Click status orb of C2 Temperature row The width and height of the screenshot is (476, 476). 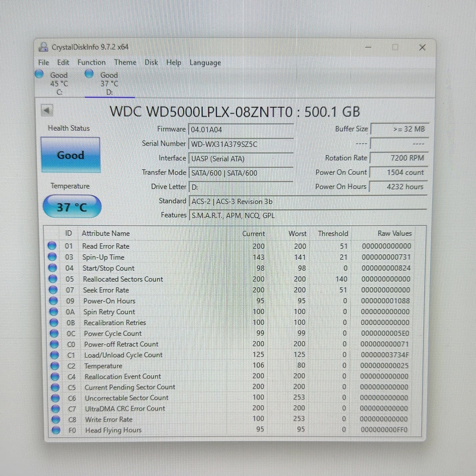55,366
